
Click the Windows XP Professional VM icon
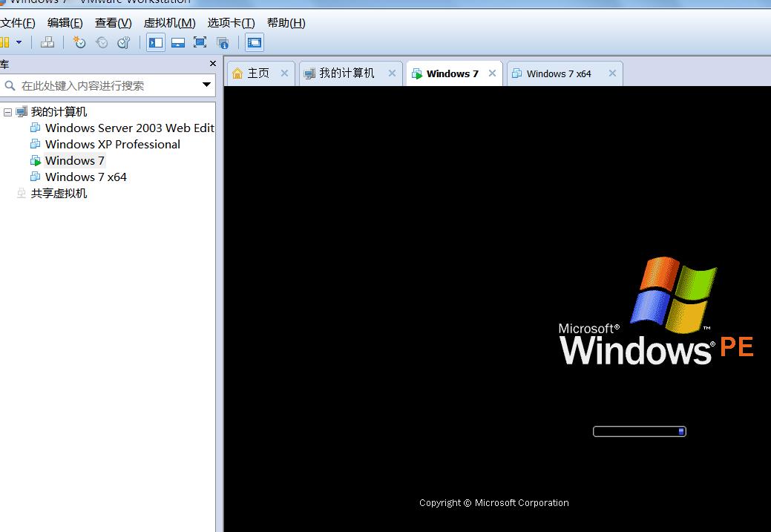(x=36, y=144)
